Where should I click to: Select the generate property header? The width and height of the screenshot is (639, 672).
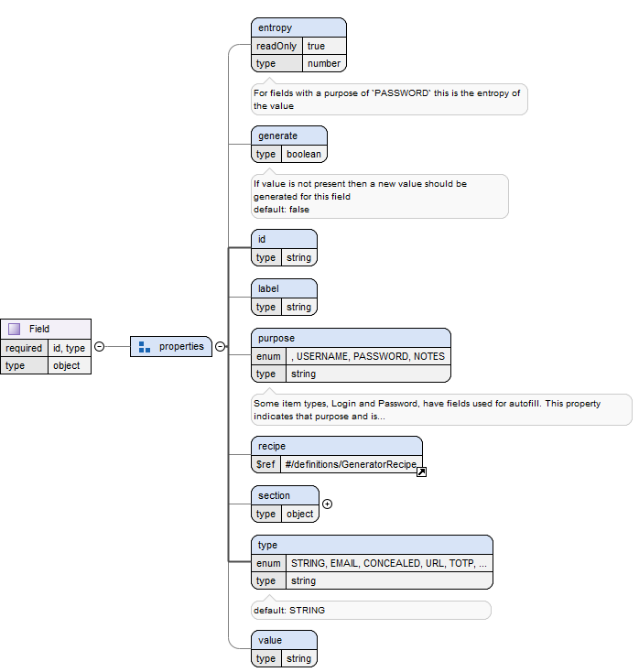tap(288, 135)
